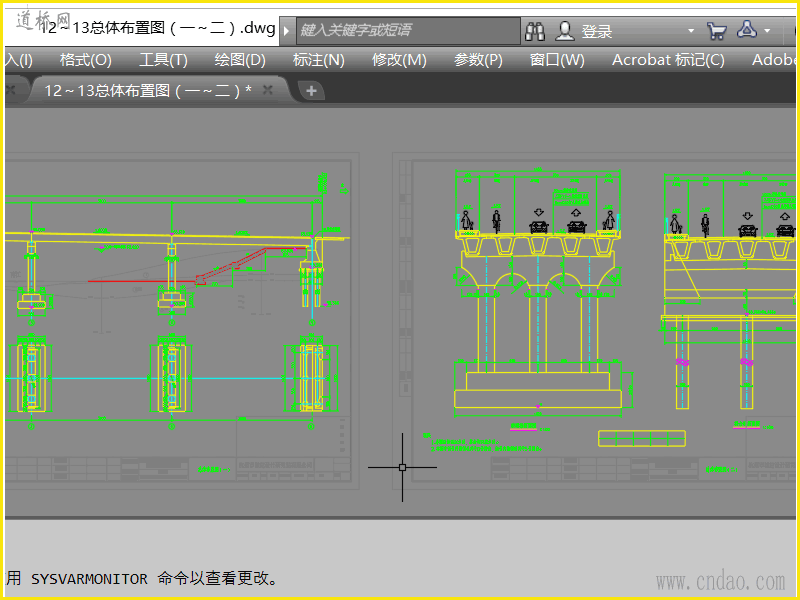
Task: Open the dropdown arrow beside 登录
Action: coord(690,31)
